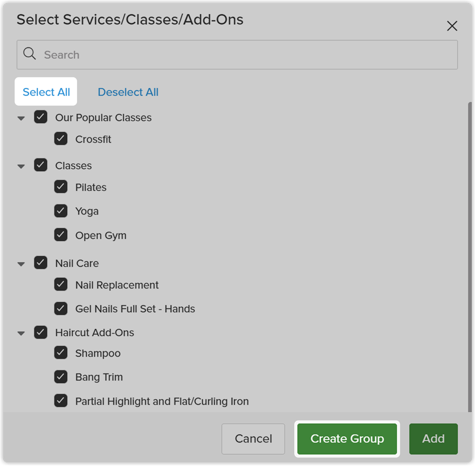Screen dimensions: 476x466
Task: Uncheck the Our Popular Classes checkbox
Action: (41, 117)
